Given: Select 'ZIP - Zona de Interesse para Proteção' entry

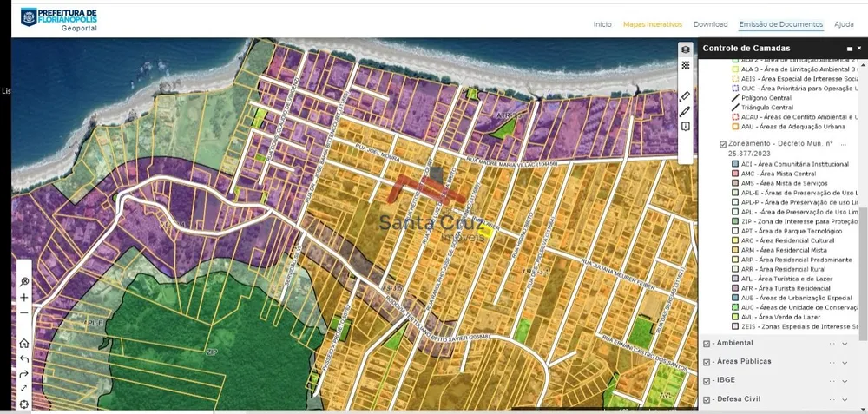Looking at the screenshot, I should (x=799, y=221).
